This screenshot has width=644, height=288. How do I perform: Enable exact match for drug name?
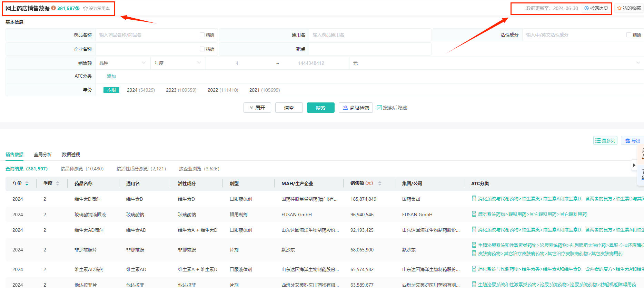(x=202, y=35)
